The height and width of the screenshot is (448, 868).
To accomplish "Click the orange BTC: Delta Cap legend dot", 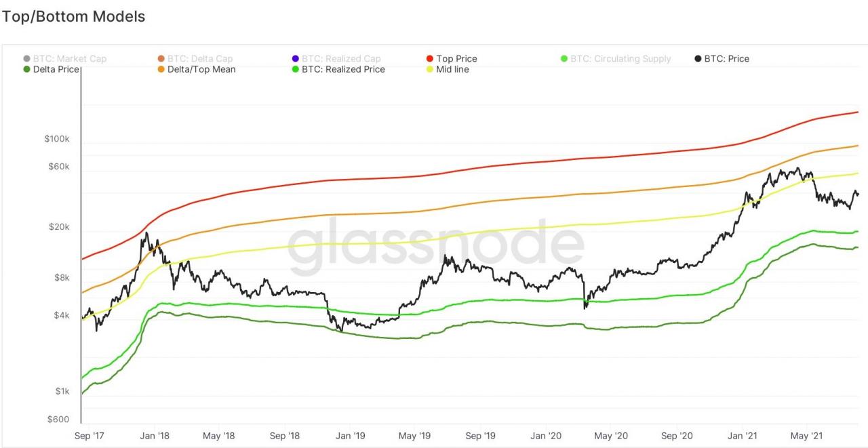I will point(161,59).
